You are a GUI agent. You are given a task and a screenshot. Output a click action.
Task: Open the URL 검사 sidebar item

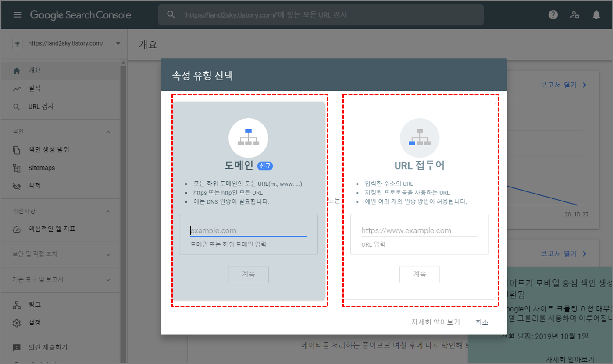click(60, 106)
